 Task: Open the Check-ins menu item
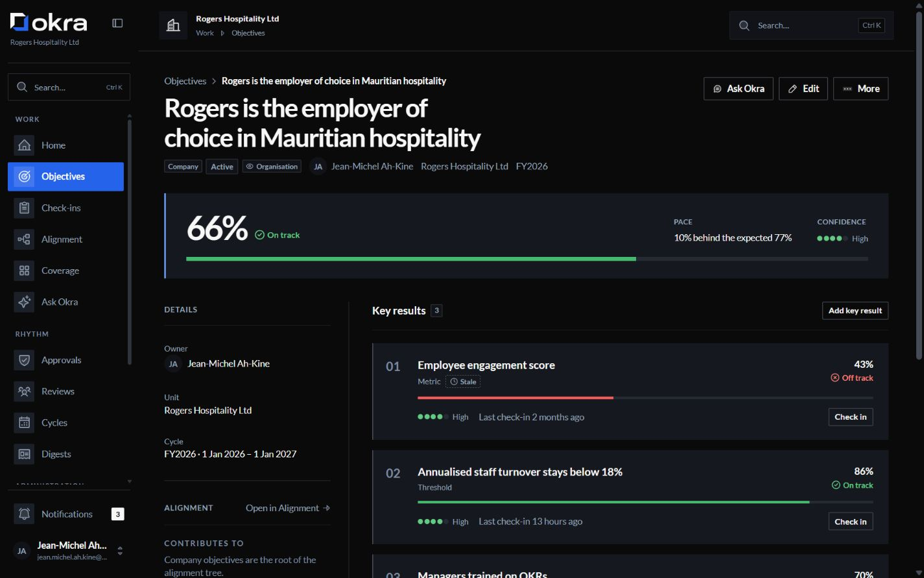pyautogui.click(x=65, y=208)
